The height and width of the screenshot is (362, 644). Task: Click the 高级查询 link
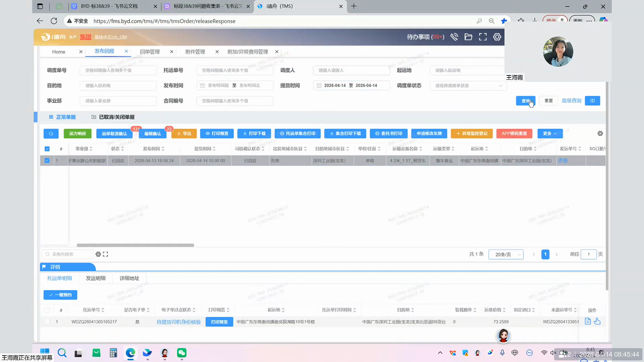click(571, 101)
